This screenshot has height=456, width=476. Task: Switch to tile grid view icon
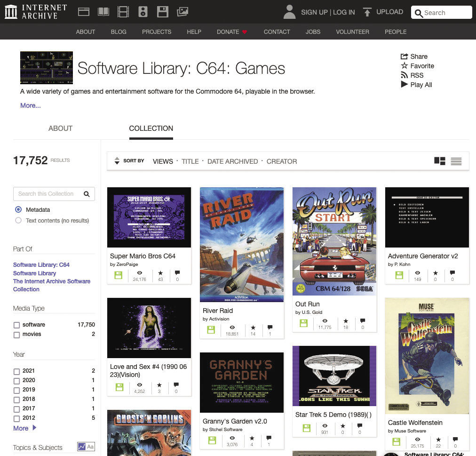[440, 161]
